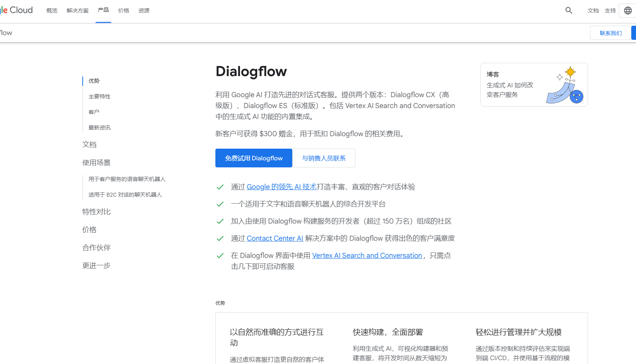
Task: Select 使用场景 in the side navigation
Action: tap(96, 163)
